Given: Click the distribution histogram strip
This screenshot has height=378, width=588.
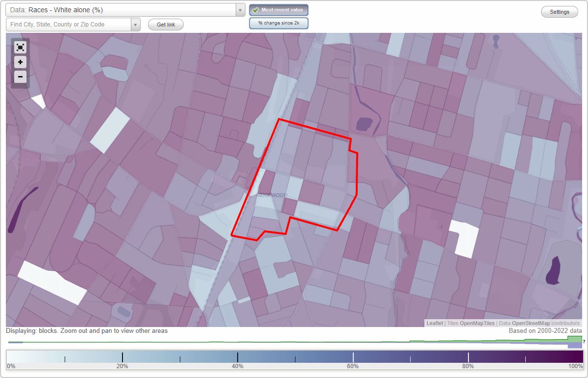Looking at the screenshot, I should click(294, 342).
